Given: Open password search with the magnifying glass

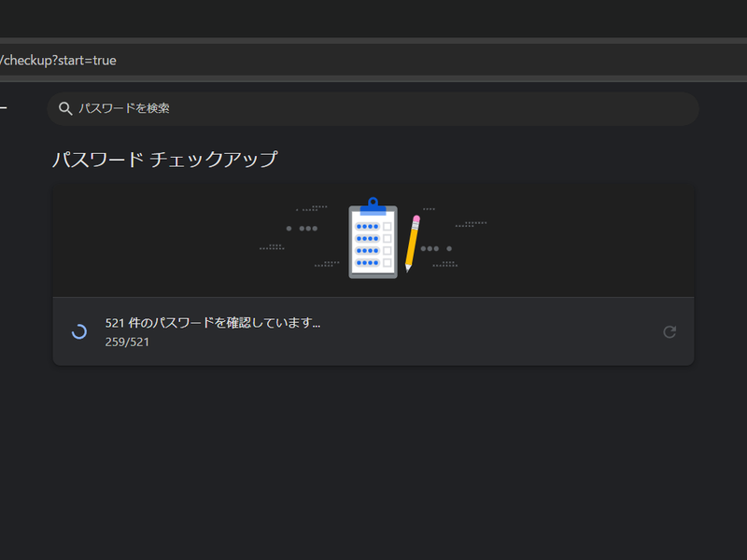Looking at the screenshot, I should tap(64, 108).
